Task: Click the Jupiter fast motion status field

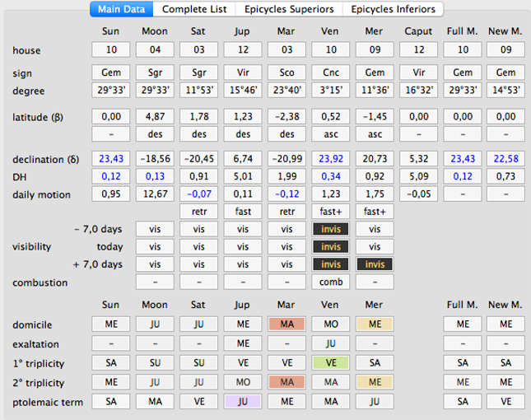Action: pyautogui.click(x=243, y=211)
